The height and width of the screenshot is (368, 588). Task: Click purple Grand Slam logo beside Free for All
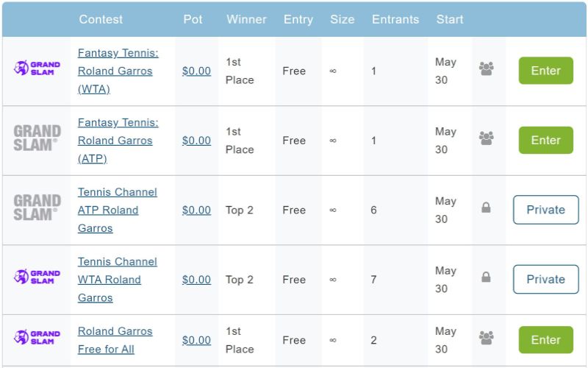(37, 337)
